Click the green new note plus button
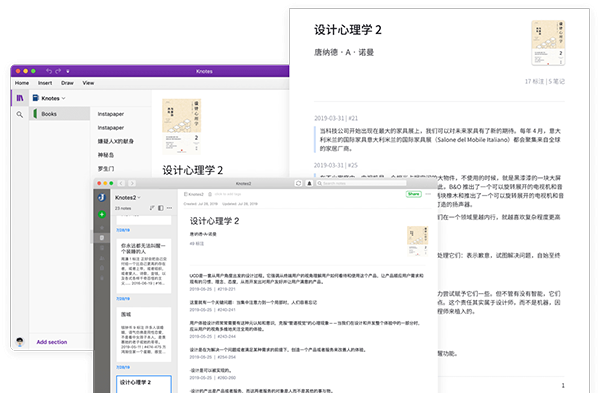600x393 pixels. click(x=102, y=215)
